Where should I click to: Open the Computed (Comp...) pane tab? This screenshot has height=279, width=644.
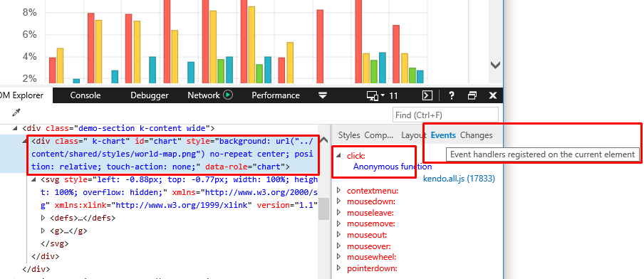pos(379,135)
